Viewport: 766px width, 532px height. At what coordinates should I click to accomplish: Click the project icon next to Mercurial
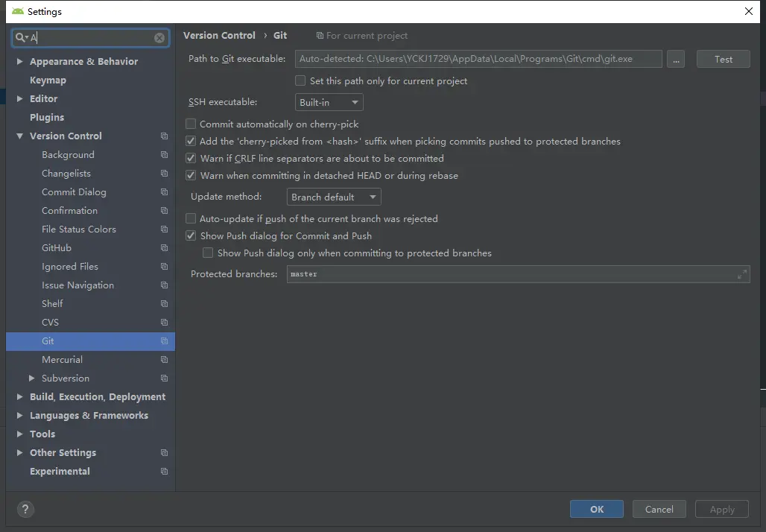click(x=164, y=360)
